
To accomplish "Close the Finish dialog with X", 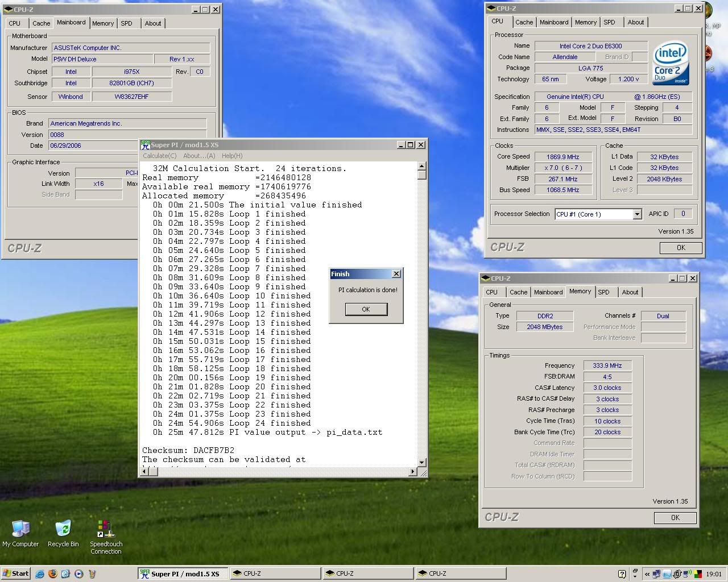I will (x=396, y=274).
